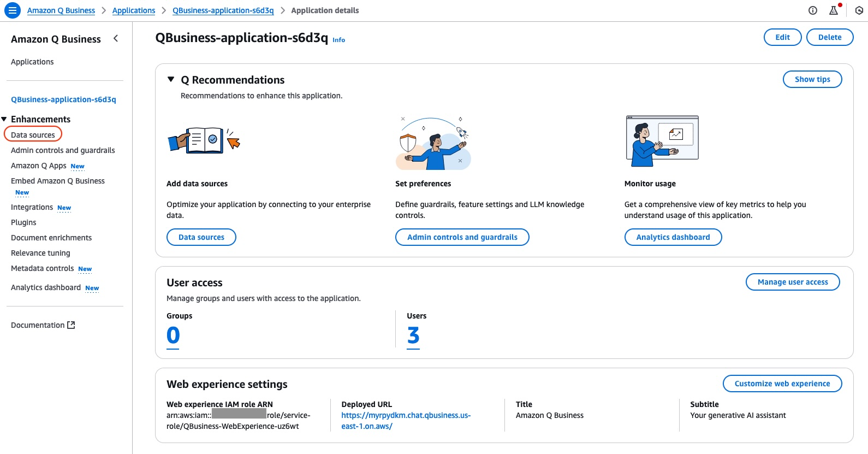The width and height of the screenshot is (868, 454).
Task: Select QBusiness-application-s6d3q in the sidebar
Action: [x=63, y=99]
